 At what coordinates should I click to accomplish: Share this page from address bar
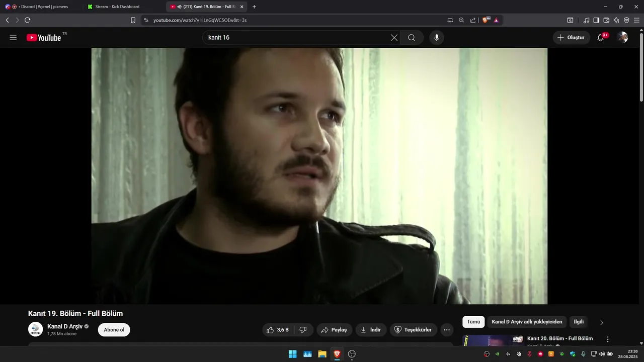pyautogui.click(x=473, y=20)
